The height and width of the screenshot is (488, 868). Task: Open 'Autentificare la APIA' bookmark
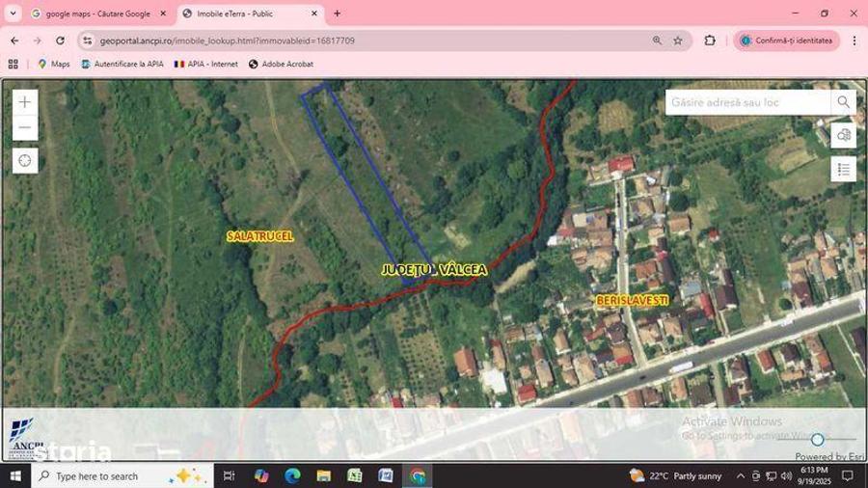pyautogui.click(x=122, y=65)
